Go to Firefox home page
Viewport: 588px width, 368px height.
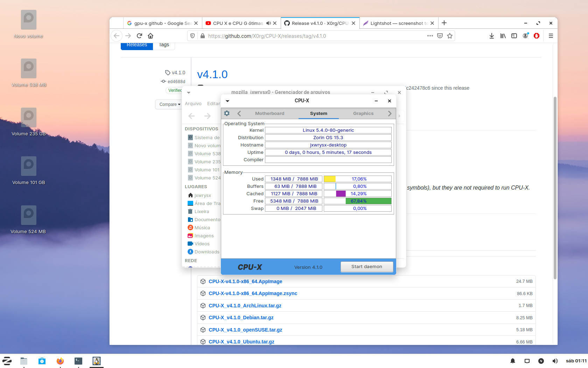click(150, 36)
